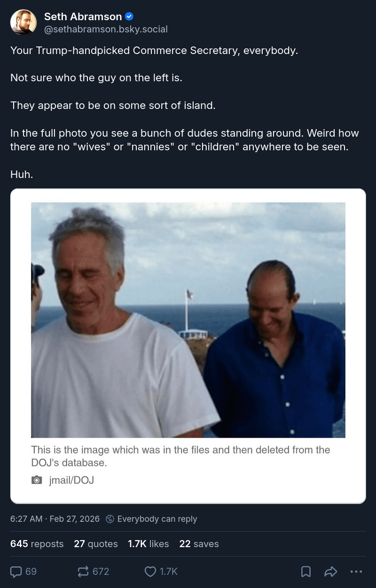Open the share arrow menu
The width and height of the screenshot is (376, 588).
point(331,572)
